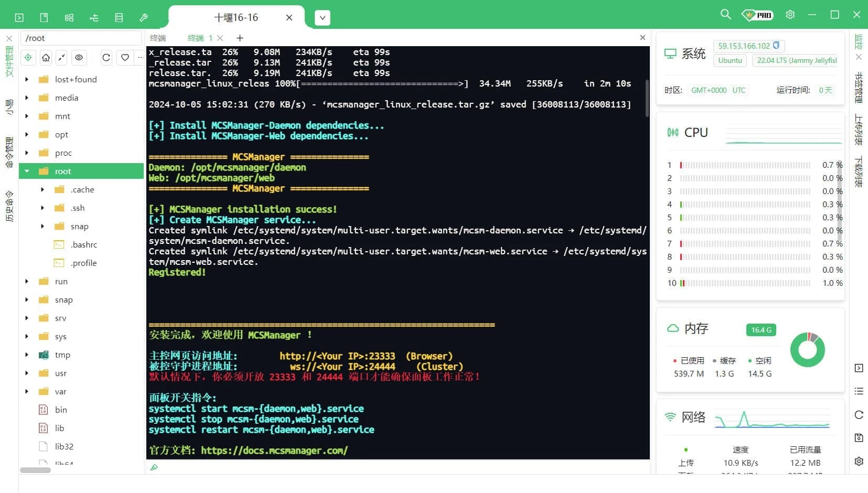Click the terminal icon in right side strip
The height and width of the screenshot is (493, 868).
859,368
